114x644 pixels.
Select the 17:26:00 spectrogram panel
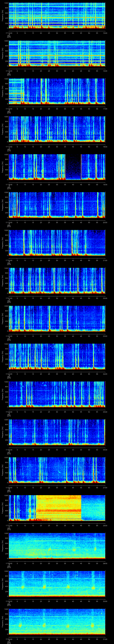pos(57,470)
